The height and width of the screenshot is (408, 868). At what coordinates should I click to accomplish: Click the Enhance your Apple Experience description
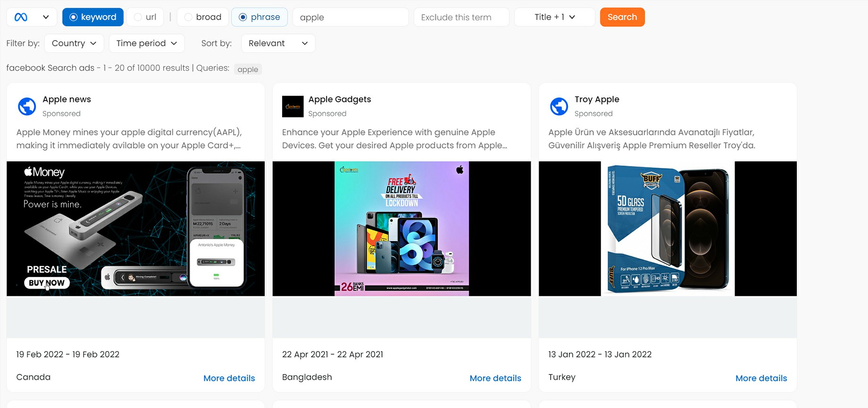click(395, 139)
